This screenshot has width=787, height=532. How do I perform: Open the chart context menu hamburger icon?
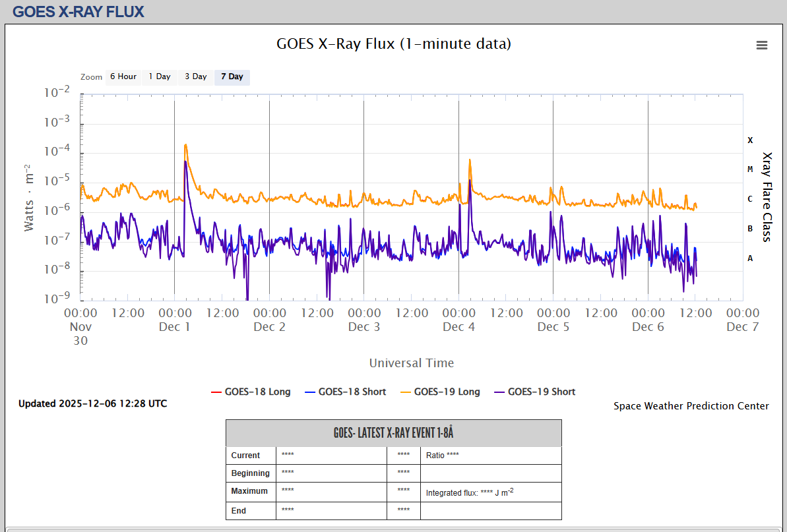tap(762, 45)
